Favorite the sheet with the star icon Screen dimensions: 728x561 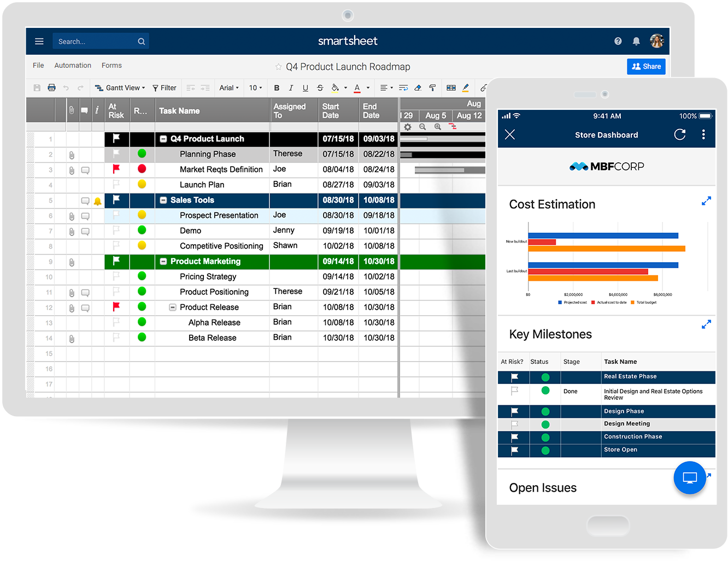coord(279,67)
